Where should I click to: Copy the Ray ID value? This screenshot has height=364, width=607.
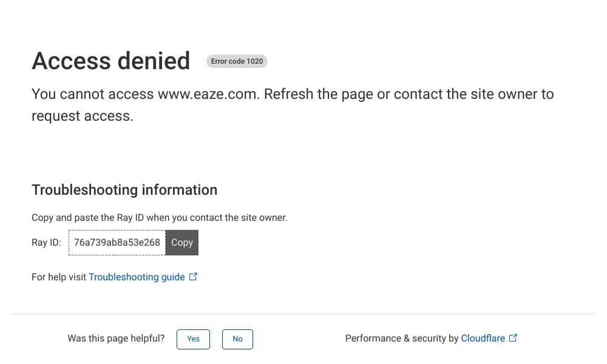(x=182, y=243)
